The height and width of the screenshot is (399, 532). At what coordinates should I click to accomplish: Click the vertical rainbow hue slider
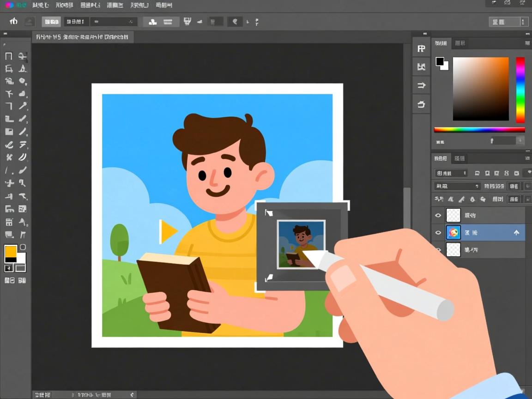click(x=520, y=90)
